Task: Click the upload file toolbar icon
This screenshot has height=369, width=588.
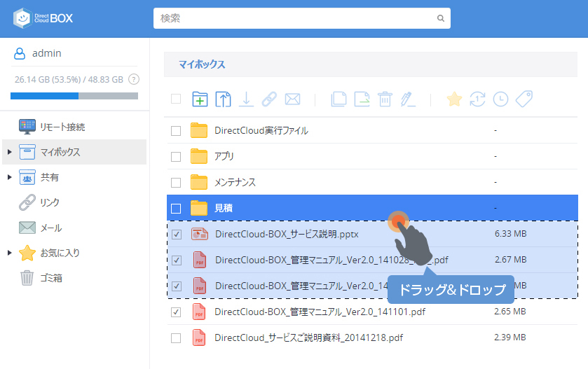Action: click(223, 99)
